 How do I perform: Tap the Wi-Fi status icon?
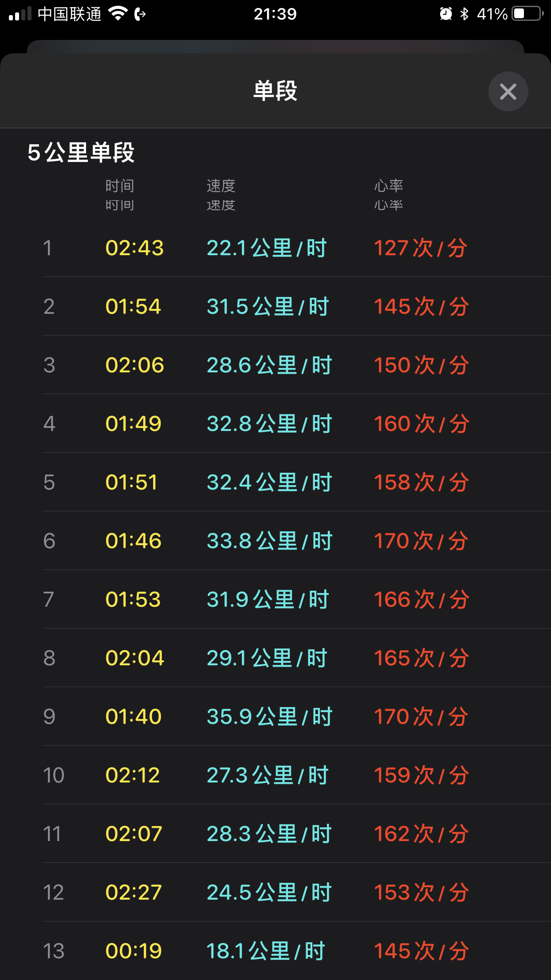point(118,14)
